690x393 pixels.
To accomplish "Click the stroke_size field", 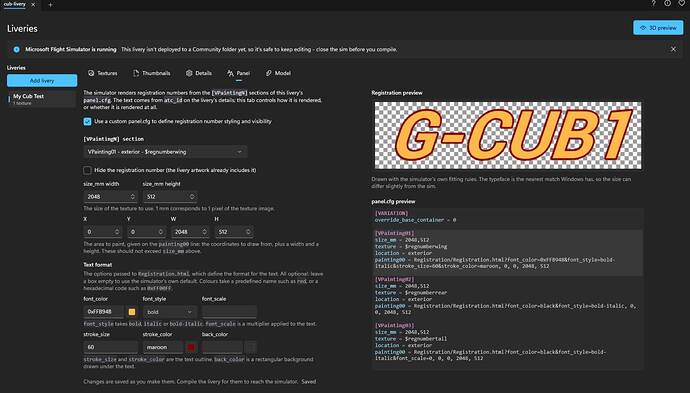I will [x=110, y=347].
